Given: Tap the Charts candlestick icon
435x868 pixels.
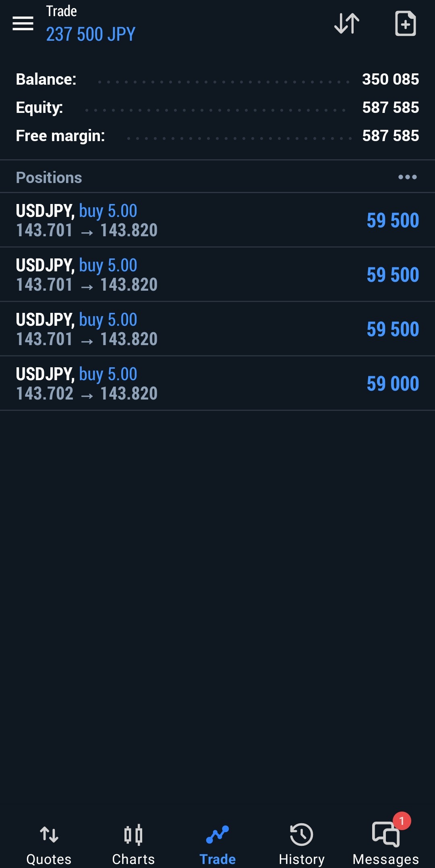Looking at the screenshot, I should pos(133,835).
